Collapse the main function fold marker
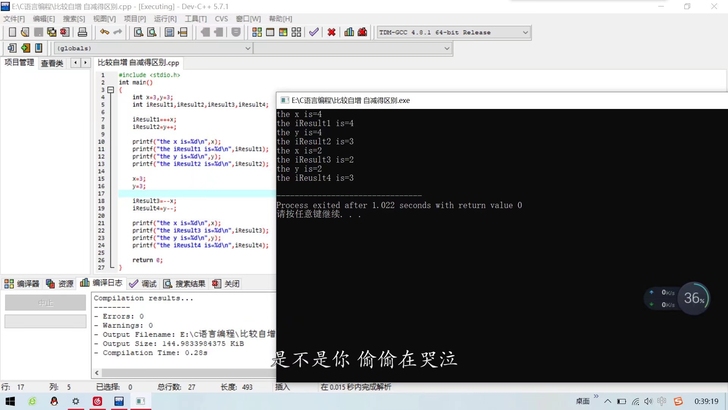This screenshot has width=728, height=410. tap(110, 90)
